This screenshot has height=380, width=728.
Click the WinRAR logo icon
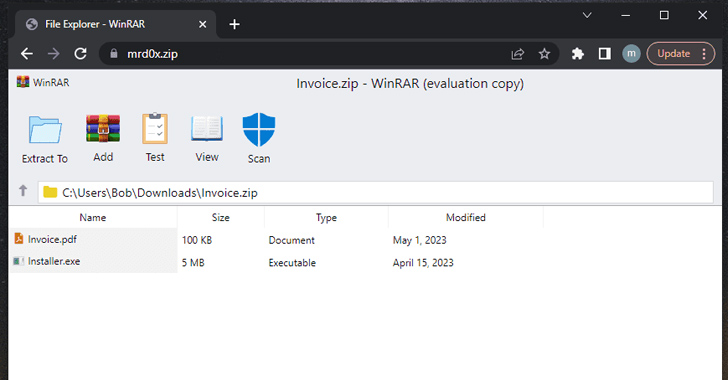pos(23,82)
